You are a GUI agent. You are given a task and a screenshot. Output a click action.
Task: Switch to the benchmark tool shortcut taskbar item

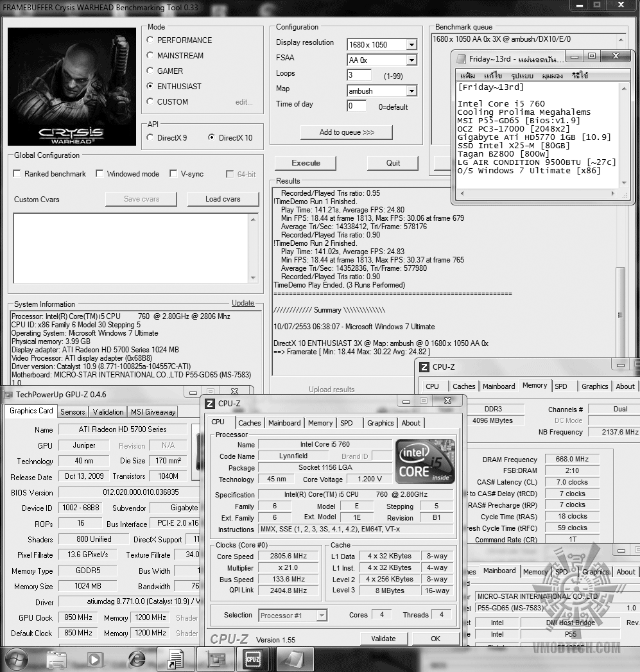pos(176,659)
